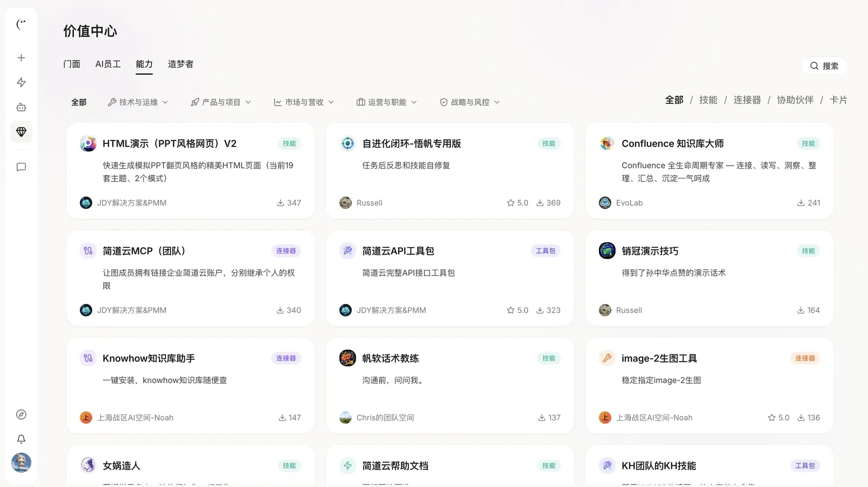Open the 自进化闭环-悟帆专用版 title
Image resolution: width=868 pixels, height=487 pixels.
point(411,143)
